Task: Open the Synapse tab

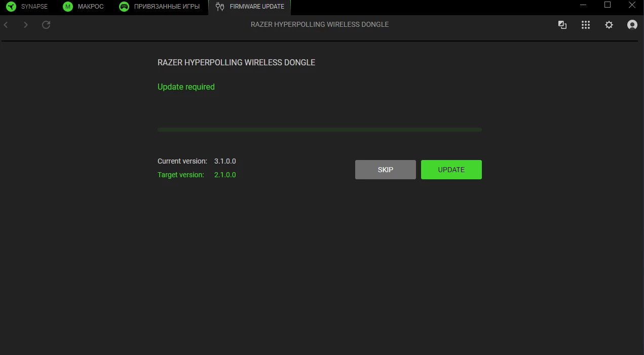Action: click(x=28, y=7)
